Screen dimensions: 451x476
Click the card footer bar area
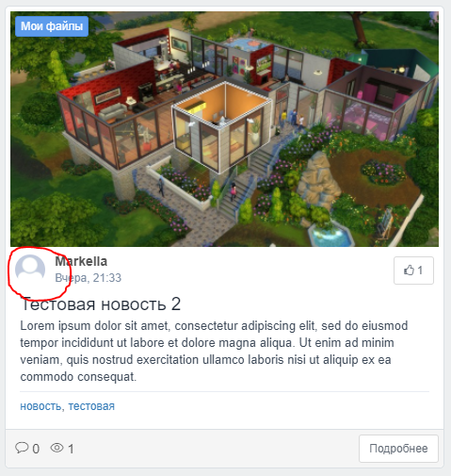(224, 449)
